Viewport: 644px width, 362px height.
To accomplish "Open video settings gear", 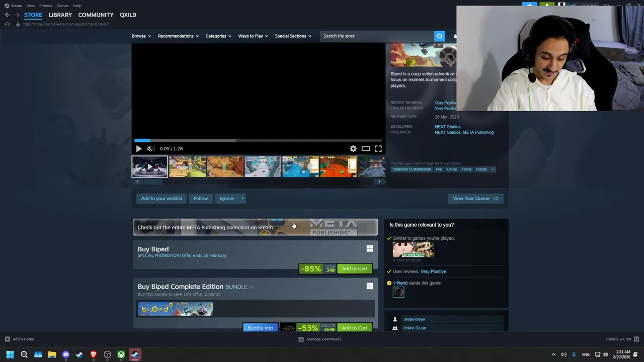I will click(x=353, y=148).
